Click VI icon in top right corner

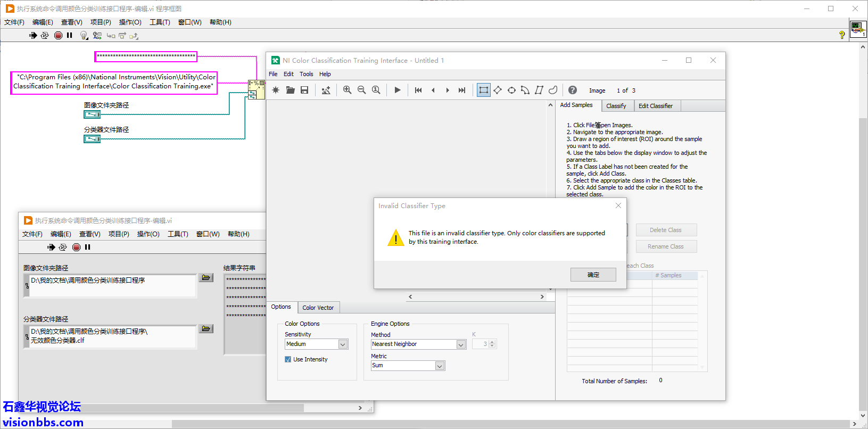(858, 28)
